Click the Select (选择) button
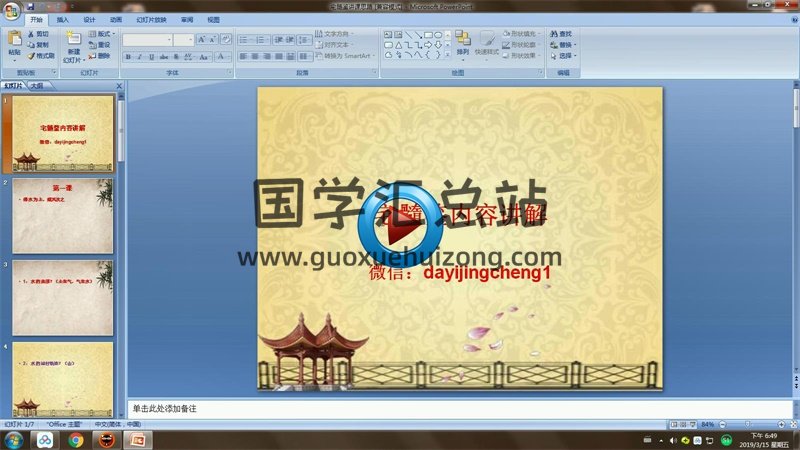This screenshot has width=800, height=450. point(563,56)
